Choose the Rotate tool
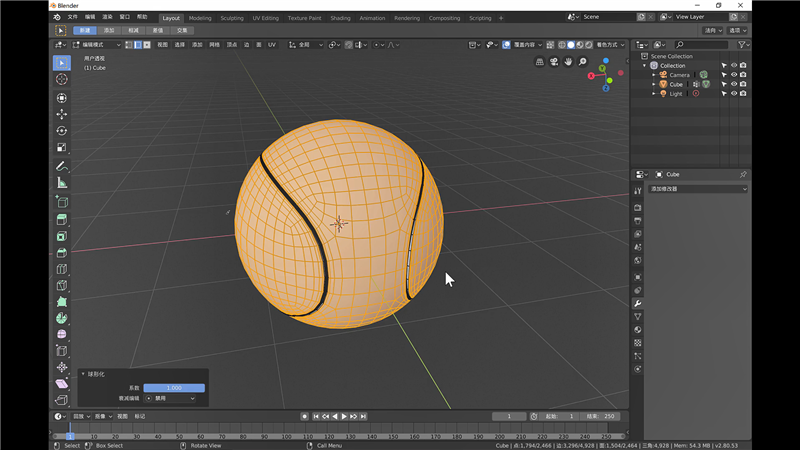Screen dimensions: 800x450 click(62, 131)
